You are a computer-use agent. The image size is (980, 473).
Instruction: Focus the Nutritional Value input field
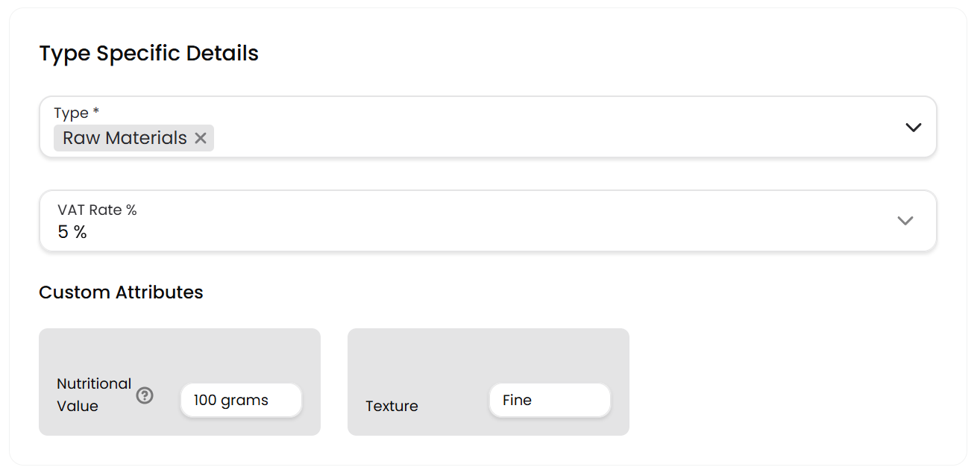[241, 401]
